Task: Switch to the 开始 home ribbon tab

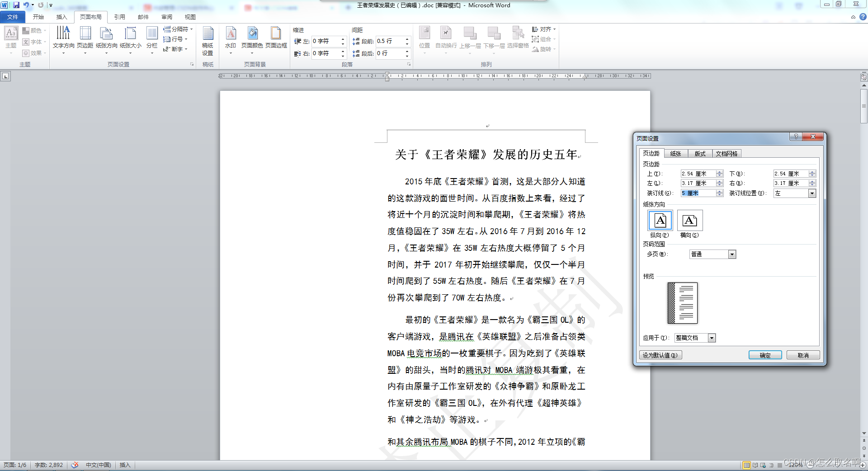Action: tap(38, 17)
